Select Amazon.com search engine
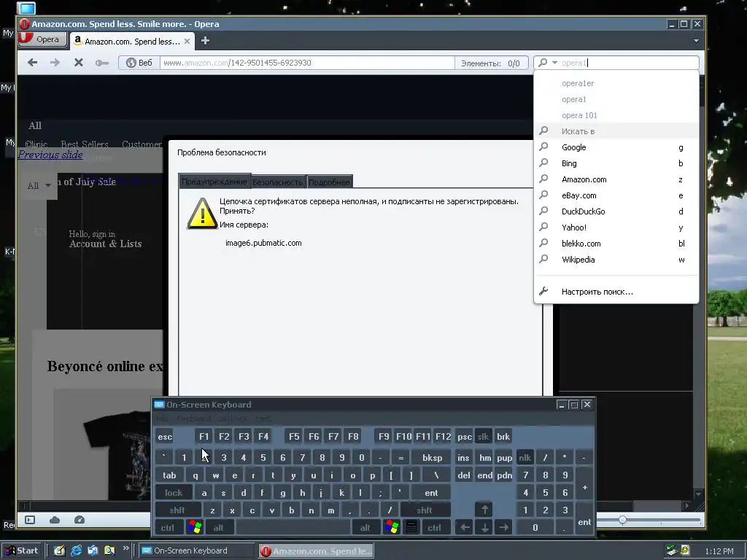747x560 pixels. 616,179
